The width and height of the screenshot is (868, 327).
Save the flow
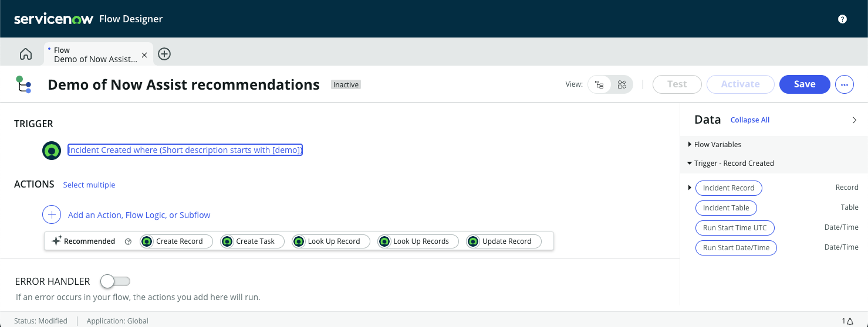(x=805, y=84)
